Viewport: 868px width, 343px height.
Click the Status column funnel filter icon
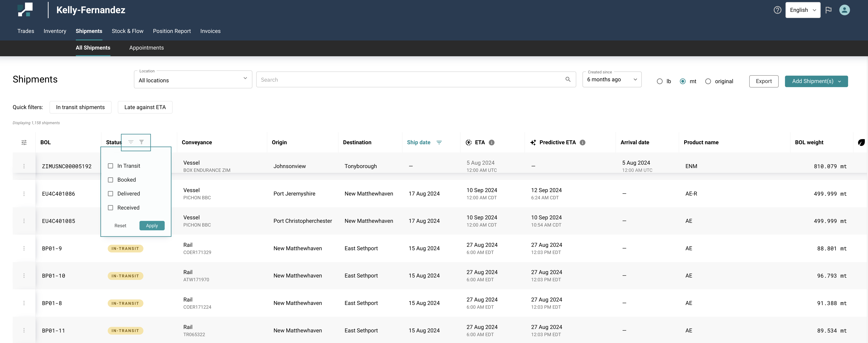point(142,142)
